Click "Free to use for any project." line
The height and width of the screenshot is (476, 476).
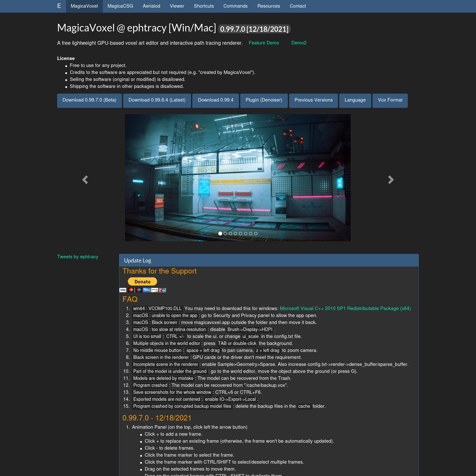pyautogui.click(x=98, y=65)
